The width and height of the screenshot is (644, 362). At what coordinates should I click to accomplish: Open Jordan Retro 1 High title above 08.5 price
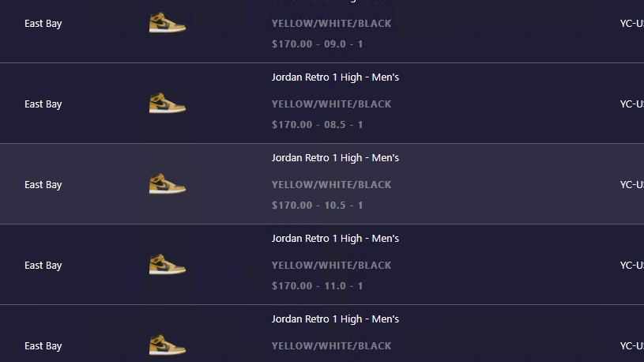(x=335, y=77)
